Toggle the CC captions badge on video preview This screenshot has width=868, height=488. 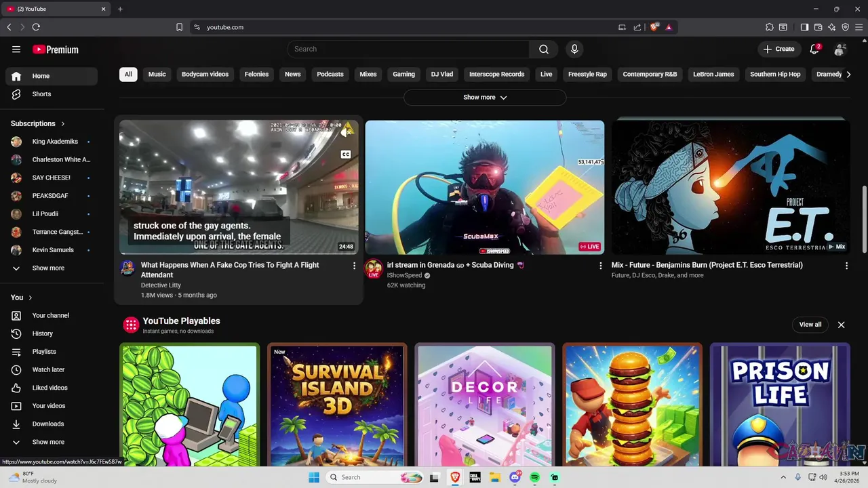click(346, 155)
